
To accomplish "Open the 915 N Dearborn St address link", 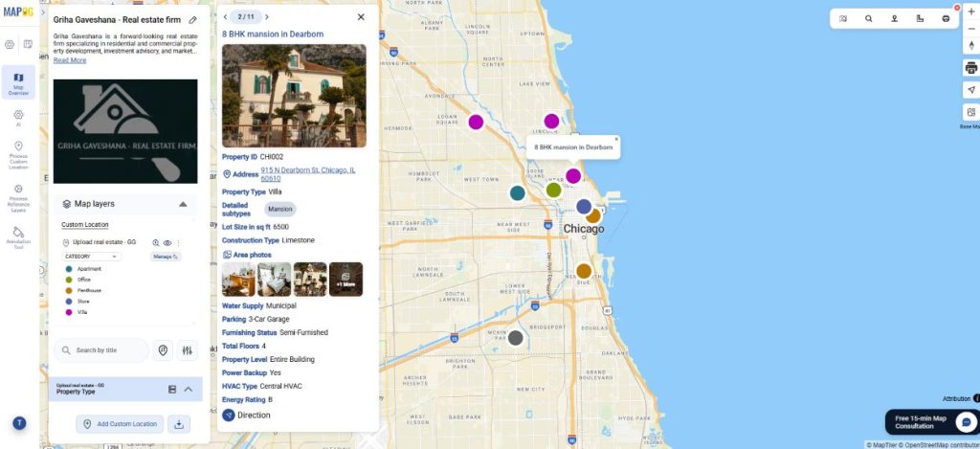I will 308,174.
